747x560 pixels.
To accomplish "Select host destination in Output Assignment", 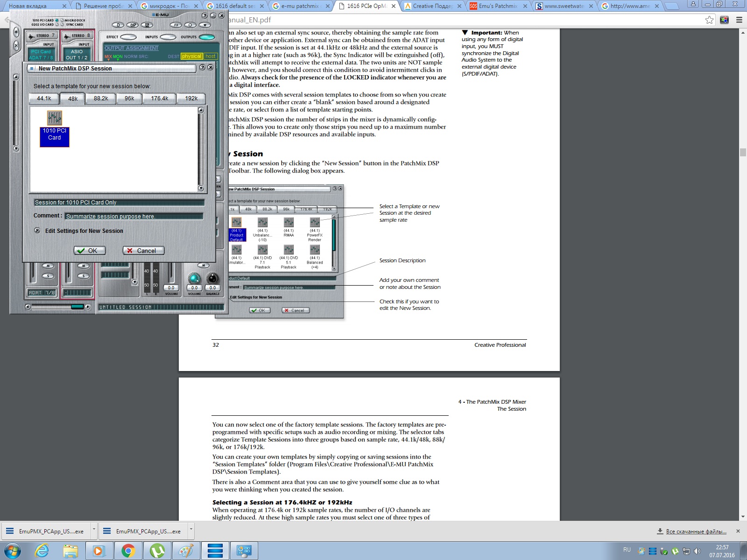I will 211,56.
